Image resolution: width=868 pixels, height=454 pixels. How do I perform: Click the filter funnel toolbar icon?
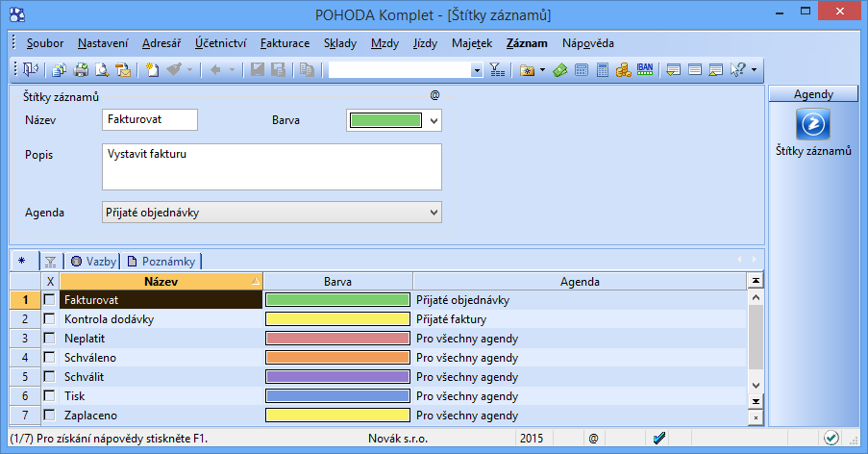(497, 70)
